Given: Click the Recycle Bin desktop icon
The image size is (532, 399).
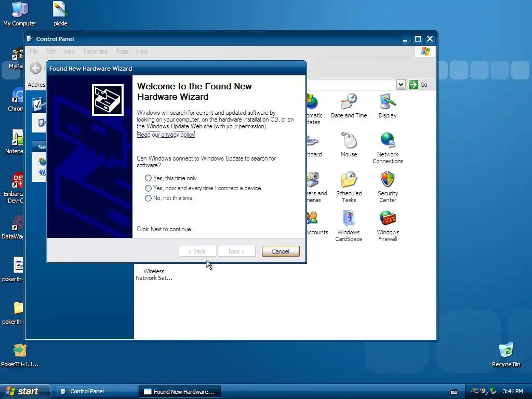Looking at the screenshot, I should [x=506, y=355].
